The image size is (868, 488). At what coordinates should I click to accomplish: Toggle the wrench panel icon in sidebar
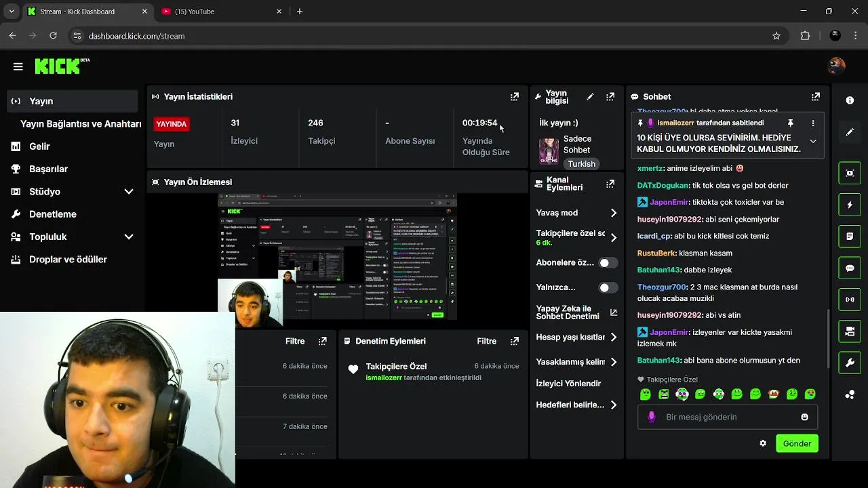850,363
